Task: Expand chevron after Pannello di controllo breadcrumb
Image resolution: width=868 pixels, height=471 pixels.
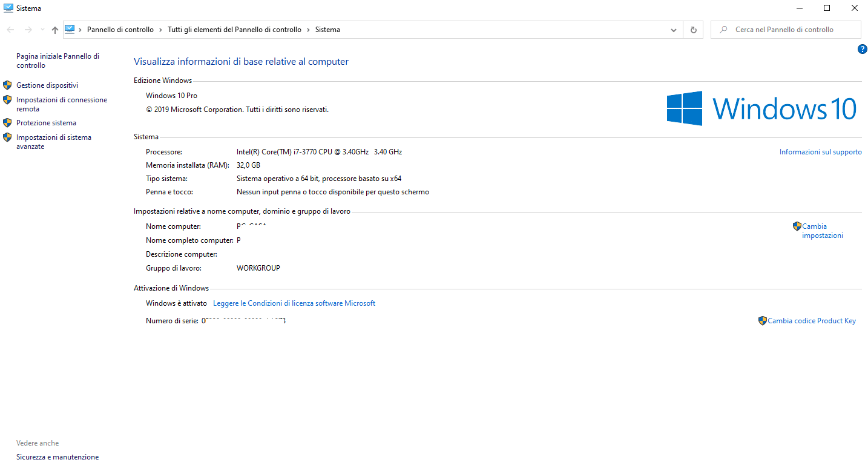Action: pyautogui.click(x=160, y=30)
